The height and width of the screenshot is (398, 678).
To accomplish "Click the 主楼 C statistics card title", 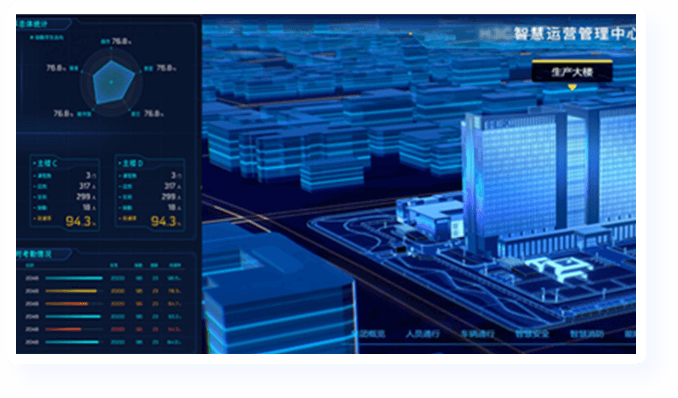I will 46,163.
